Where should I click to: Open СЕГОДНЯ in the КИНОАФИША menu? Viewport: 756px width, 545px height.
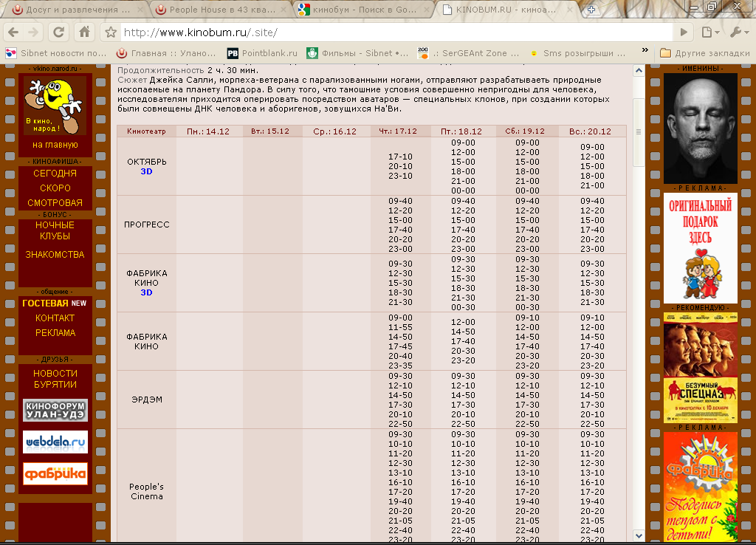click(55, 174)
